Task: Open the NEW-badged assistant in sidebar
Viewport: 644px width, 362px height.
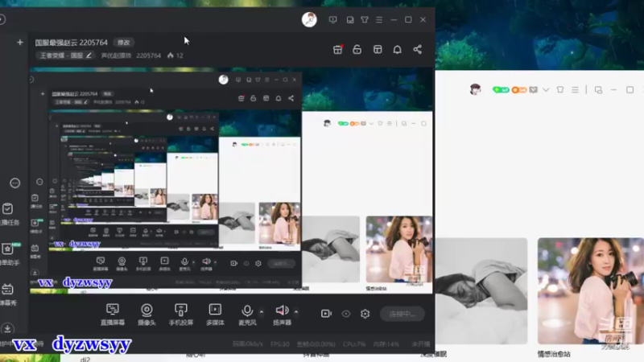Action: (x=9, y=254)
